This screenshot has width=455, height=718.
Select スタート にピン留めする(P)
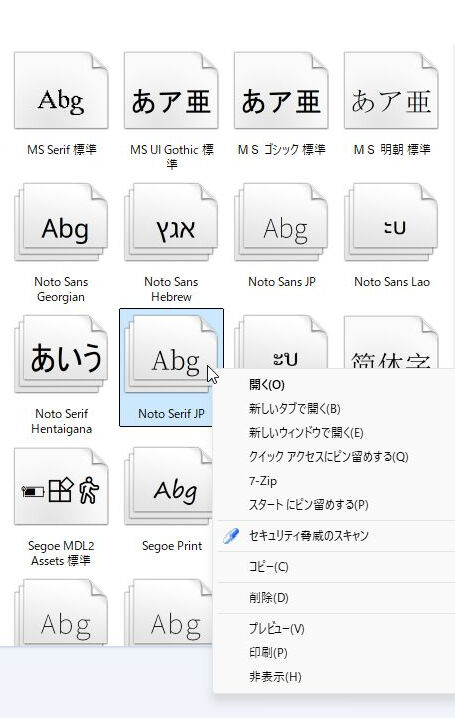(309, 505)
